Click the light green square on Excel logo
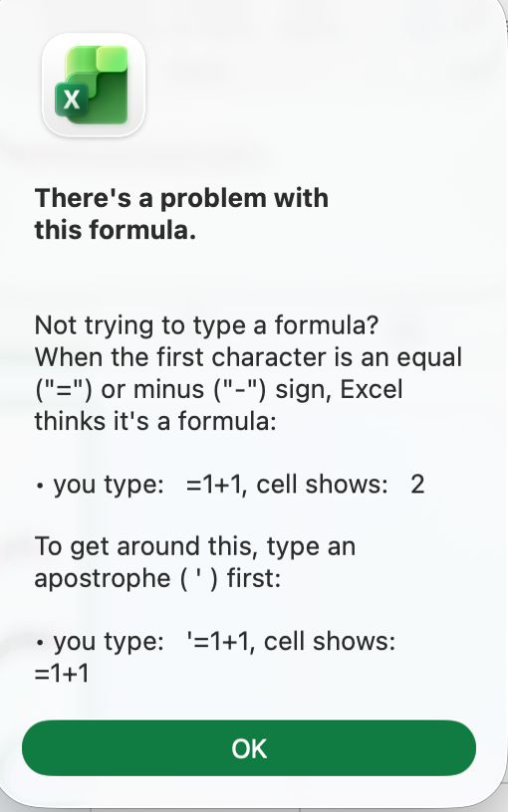 [112, 59]
